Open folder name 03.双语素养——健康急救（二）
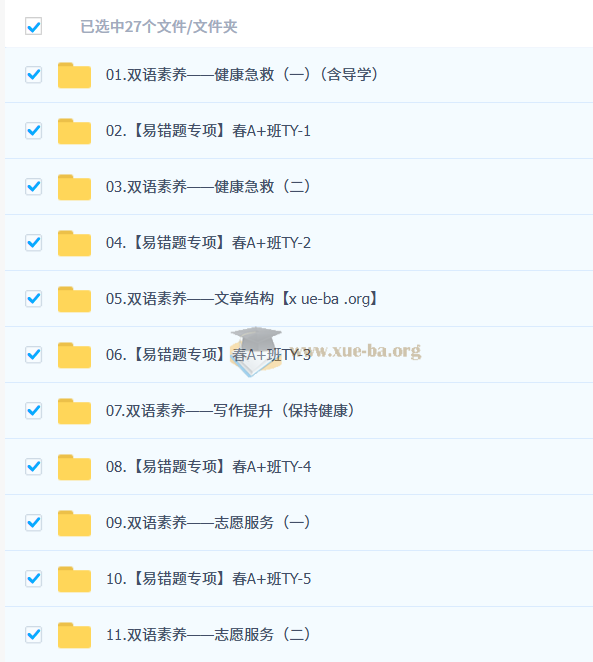593x662 pixels. tap(208, 187)
